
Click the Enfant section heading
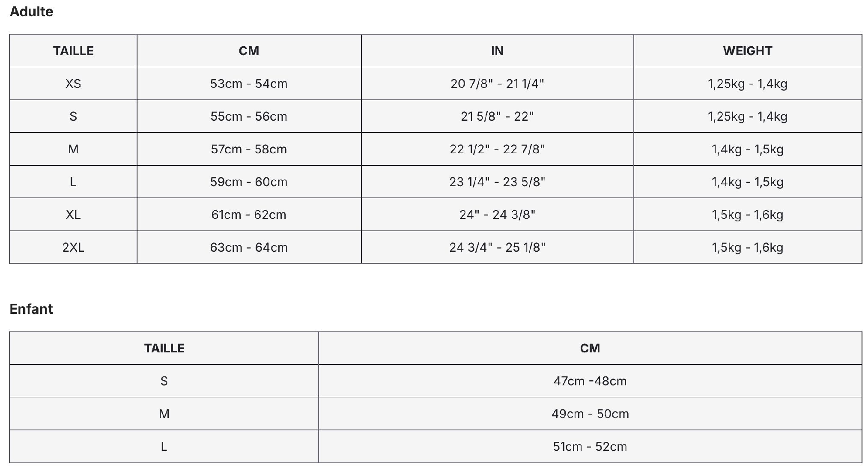(31, 309)
